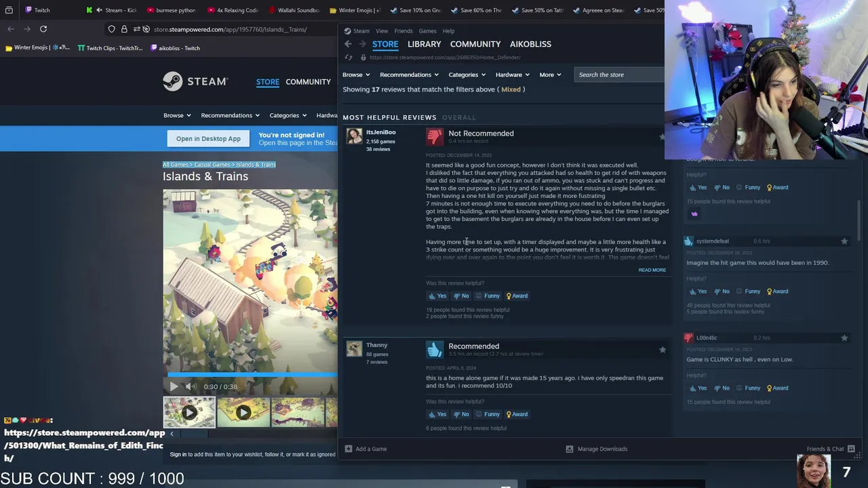
Task: Click the Steam client forward arrow
Action: point(361,44)
